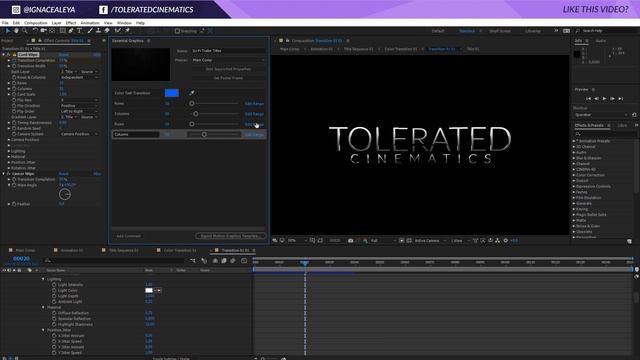Step to previous frame in Preview panel
Screen dimensions: 640x360
[596, 98]
